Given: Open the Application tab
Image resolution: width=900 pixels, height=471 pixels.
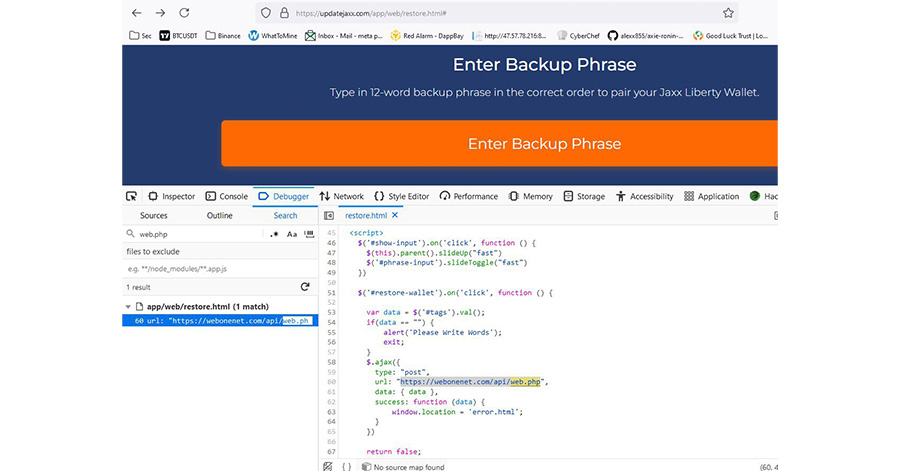Looking at the screenshot, I should (x=712, y=196).
